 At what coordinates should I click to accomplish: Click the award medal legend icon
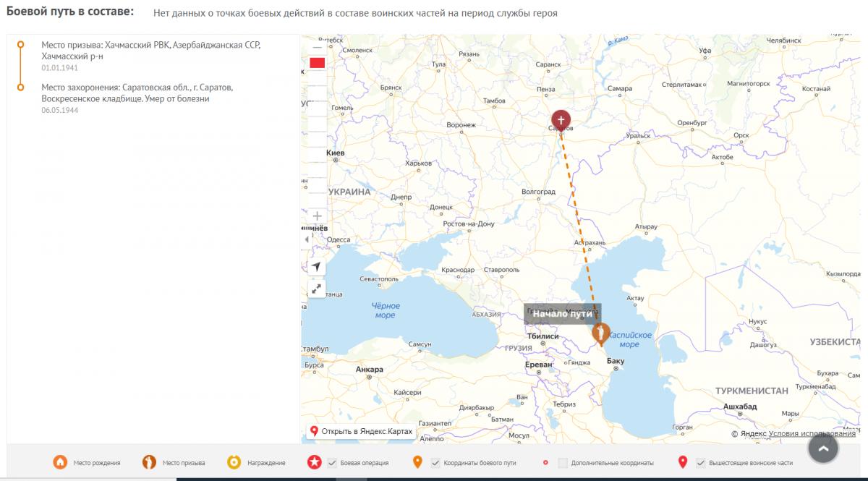234,462
